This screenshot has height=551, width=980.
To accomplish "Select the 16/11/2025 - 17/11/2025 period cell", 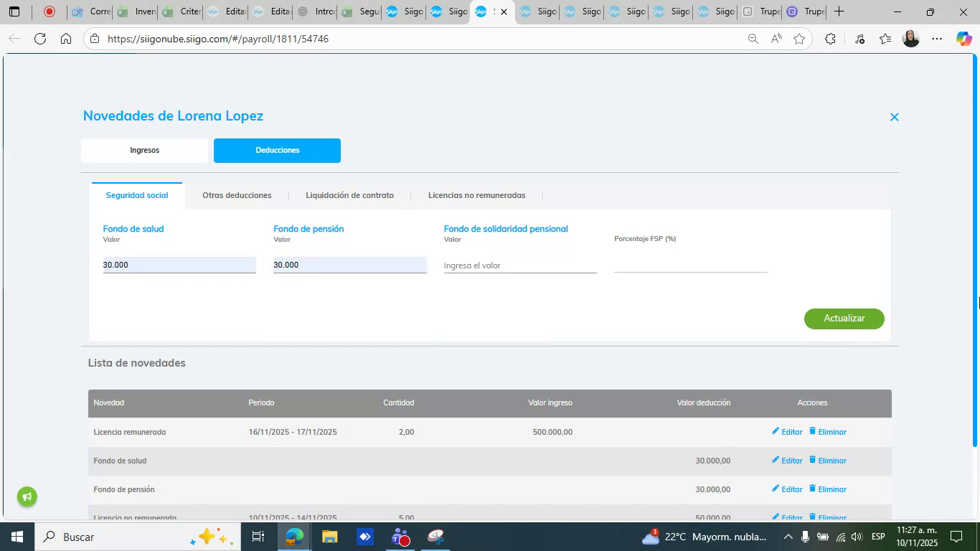I will 293,432.
